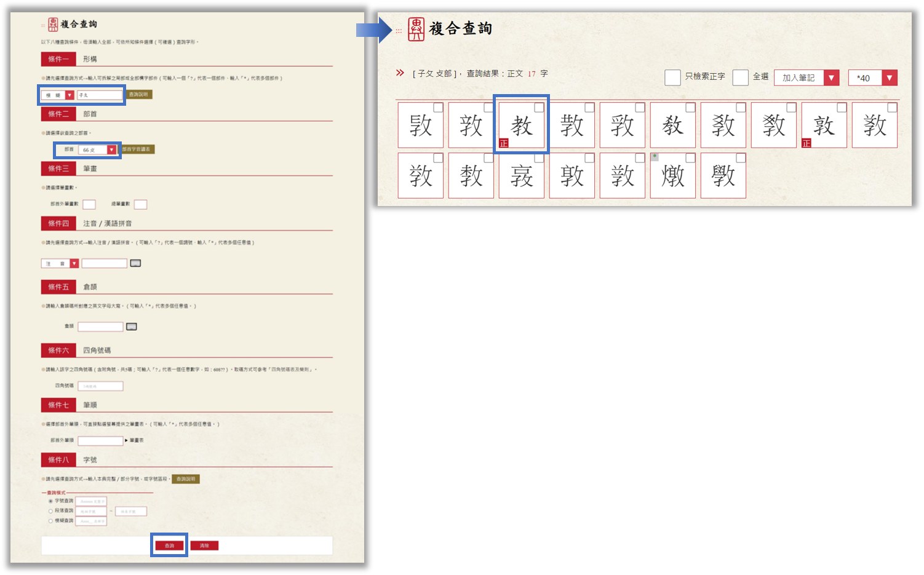Open the 部首字音讀表 button

(137, 149)
